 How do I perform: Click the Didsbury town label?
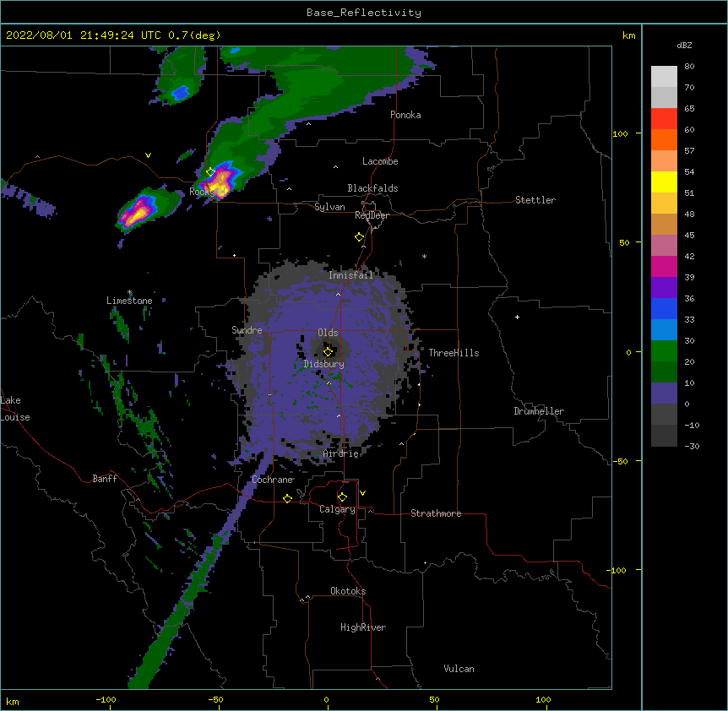click(324, 364)
